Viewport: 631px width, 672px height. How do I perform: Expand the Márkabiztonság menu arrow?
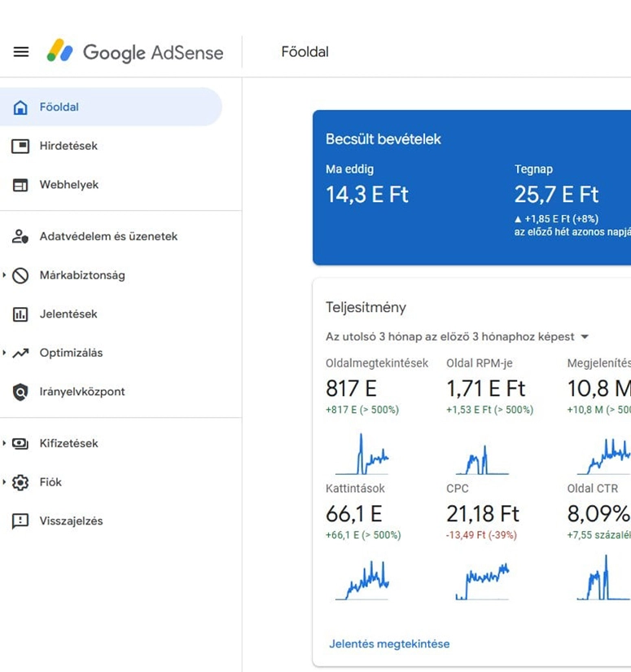(x=4, y=275)
